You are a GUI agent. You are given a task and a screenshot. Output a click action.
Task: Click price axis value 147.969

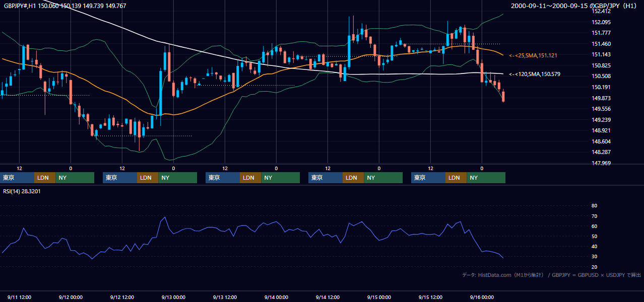tap(602, 163)
